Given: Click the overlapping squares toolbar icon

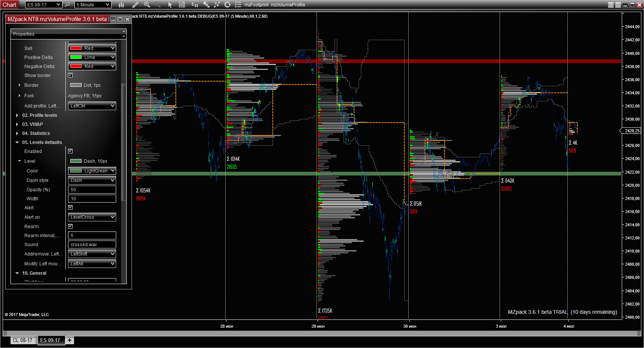Looking at the screenshot, I should (206, 5).
